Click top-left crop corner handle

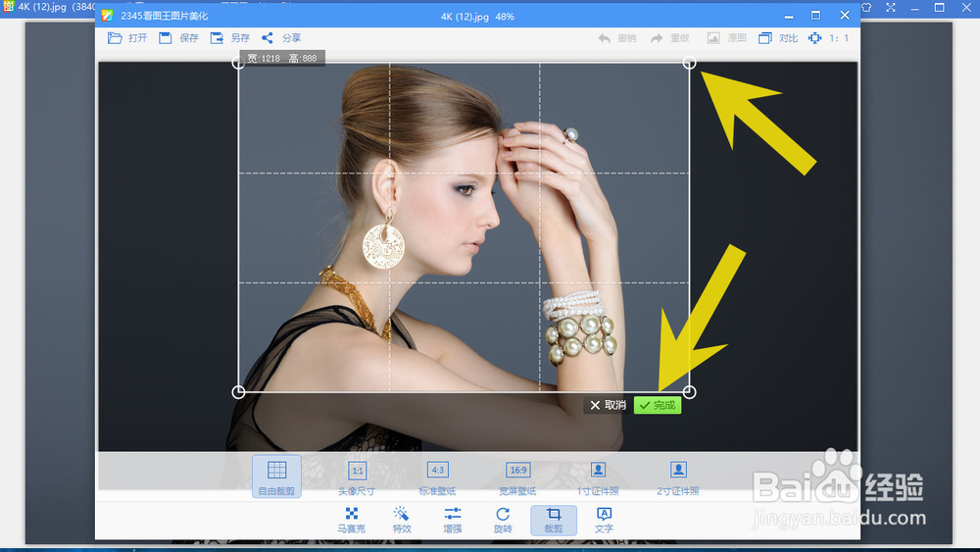coord(238,63)
